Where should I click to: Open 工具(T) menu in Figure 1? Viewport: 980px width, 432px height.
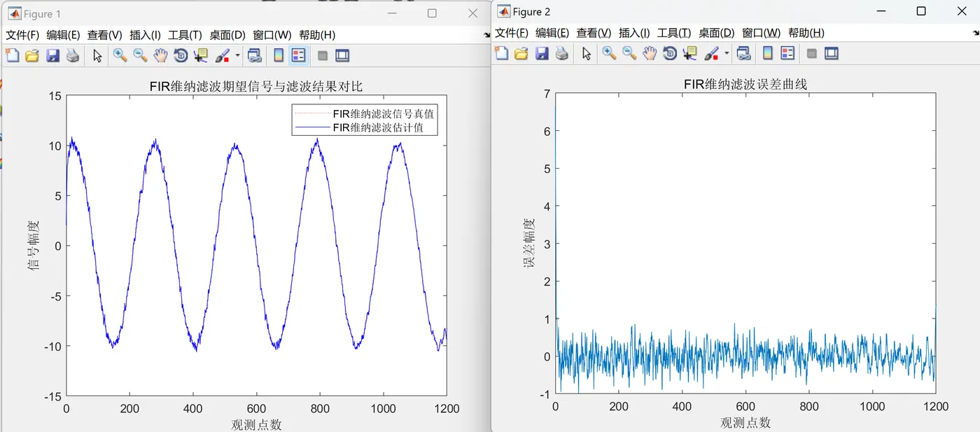tap(185, 35)
